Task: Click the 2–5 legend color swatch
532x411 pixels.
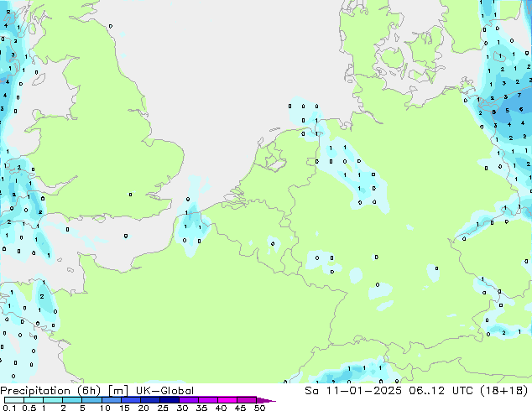Action: 72,400
